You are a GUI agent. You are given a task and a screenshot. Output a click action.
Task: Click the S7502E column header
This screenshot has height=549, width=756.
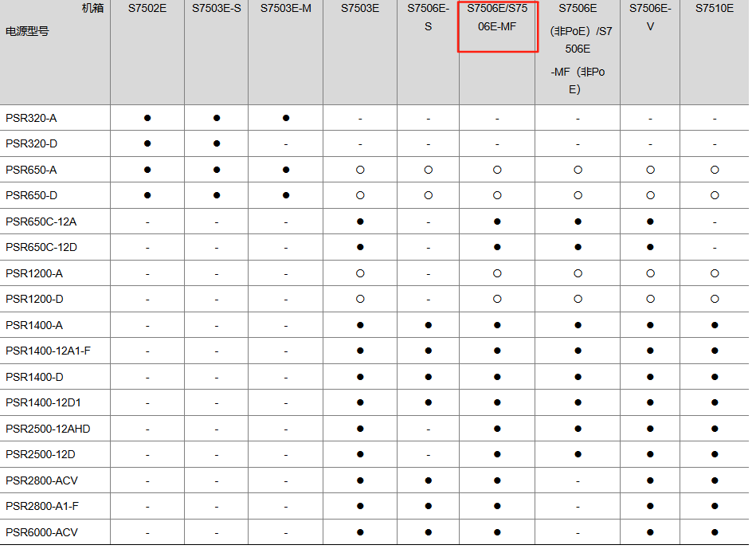pyautogui.click(x=147, y=9)
